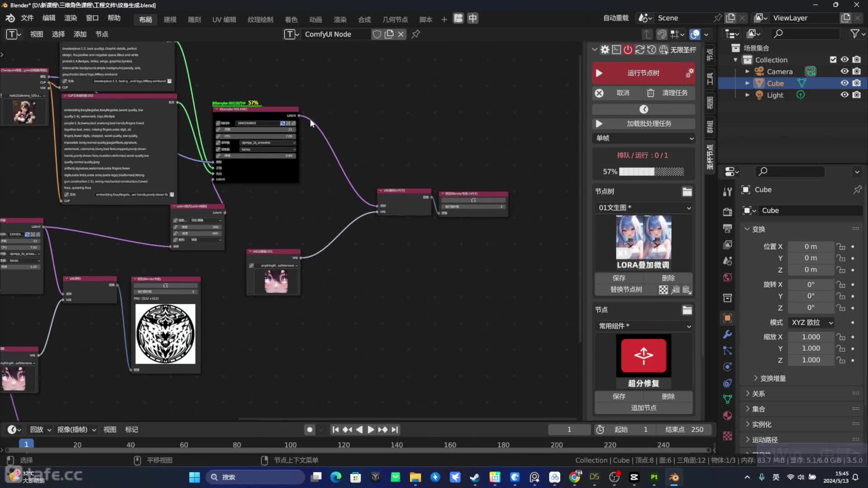The image size is (868, 488).
Task: Click the 加载批处理任务 button
Action: click(x=644, y=124)
